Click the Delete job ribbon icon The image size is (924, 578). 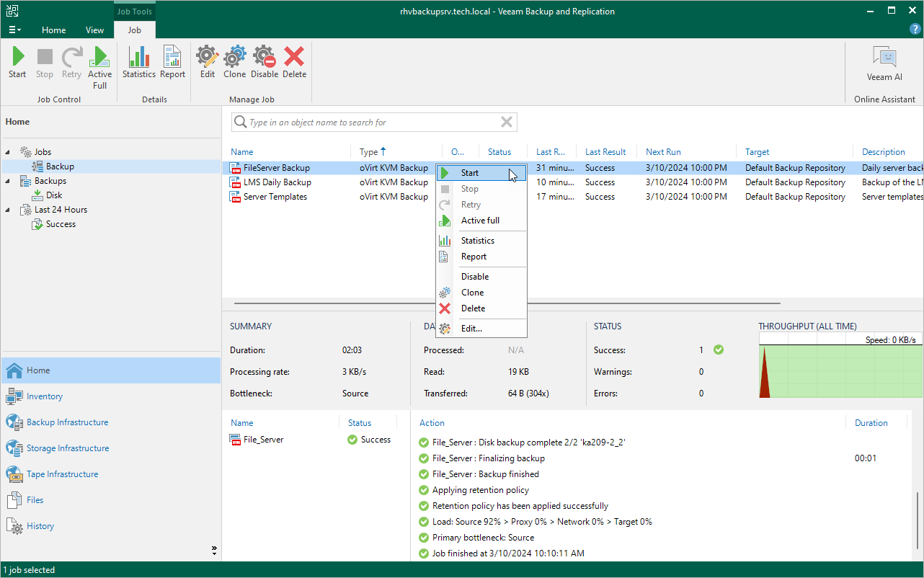coord(294,63)
